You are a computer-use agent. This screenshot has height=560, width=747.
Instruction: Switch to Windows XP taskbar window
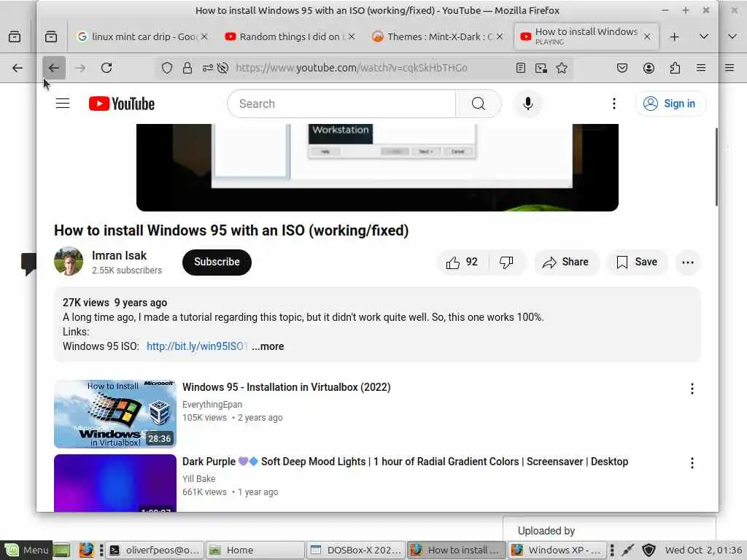pyautogui.click(x=557, y=550)
